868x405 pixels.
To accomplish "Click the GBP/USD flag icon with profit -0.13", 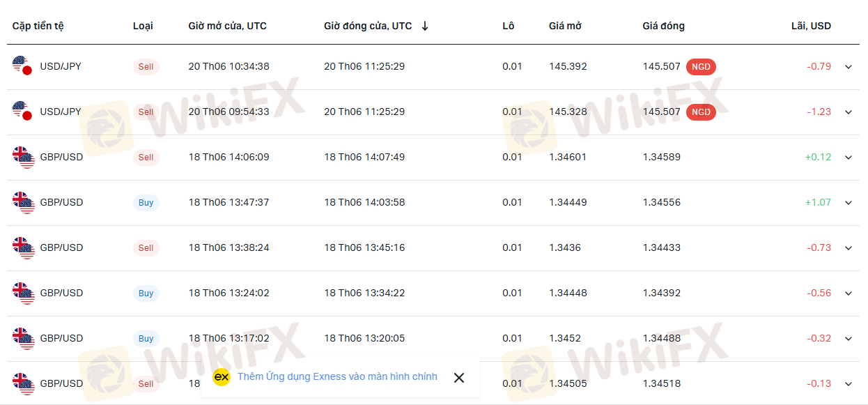I will click(23, 383).
